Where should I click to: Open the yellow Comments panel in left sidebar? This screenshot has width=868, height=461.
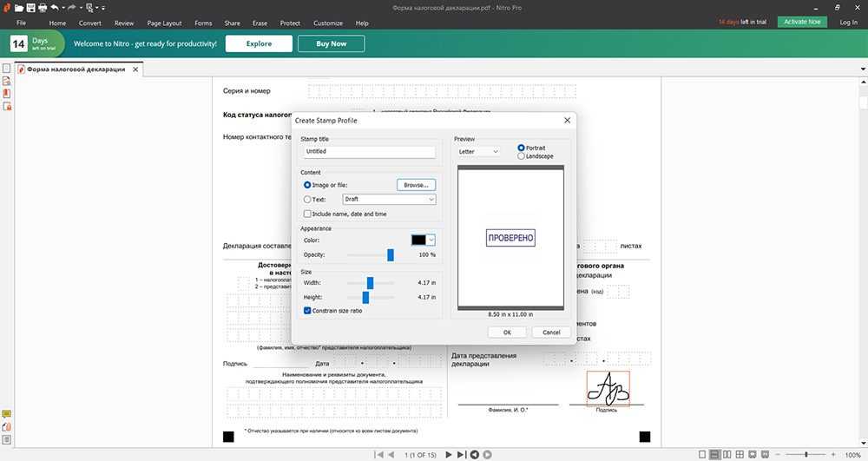[7, 414]
